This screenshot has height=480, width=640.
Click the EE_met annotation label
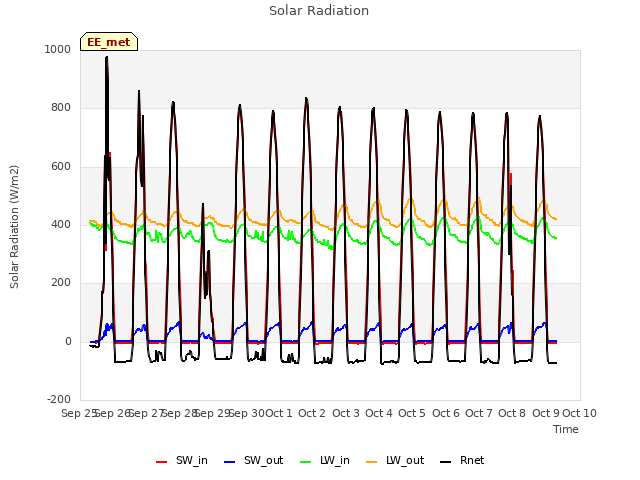[109, 42]
